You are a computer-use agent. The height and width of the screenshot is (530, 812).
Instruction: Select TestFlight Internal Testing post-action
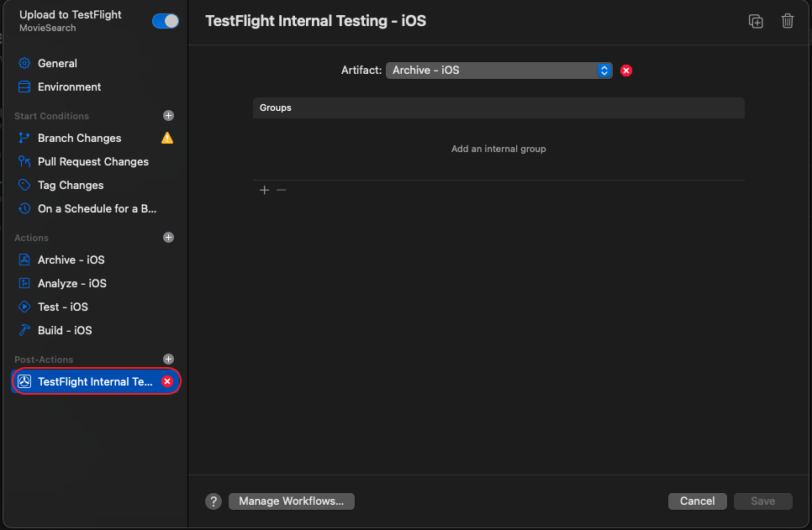tap(96, 381)
